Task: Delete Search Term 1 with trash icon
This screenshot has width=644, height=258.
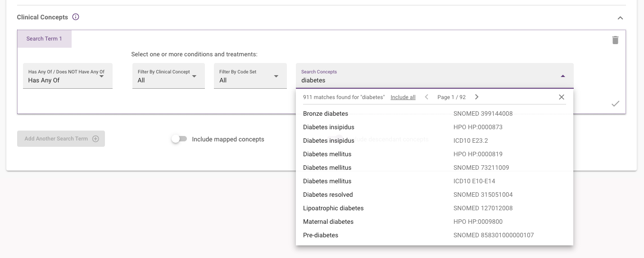Action: click(615, 40)
